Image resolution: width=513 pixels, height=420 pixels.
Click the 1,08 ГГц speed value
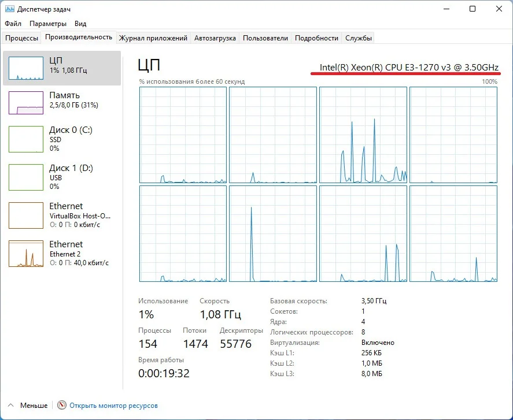(x=220, y=314)
